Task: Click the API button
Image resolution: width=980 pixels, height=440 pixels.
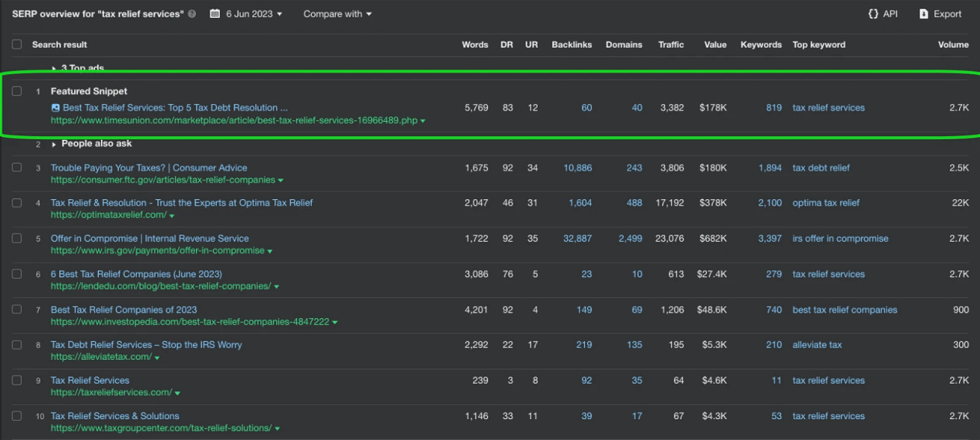Action: pos(883,13)
